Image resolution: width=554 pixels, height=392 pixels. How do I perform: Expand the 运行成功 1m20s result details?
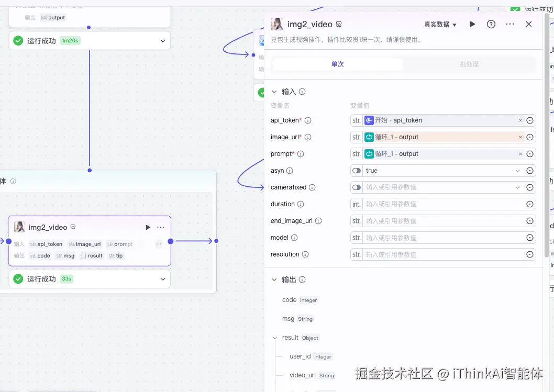coord(163,40)
